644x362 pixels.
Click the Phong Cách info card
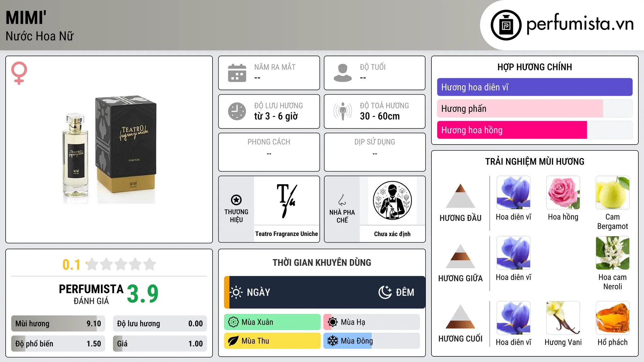pos(269,152)
